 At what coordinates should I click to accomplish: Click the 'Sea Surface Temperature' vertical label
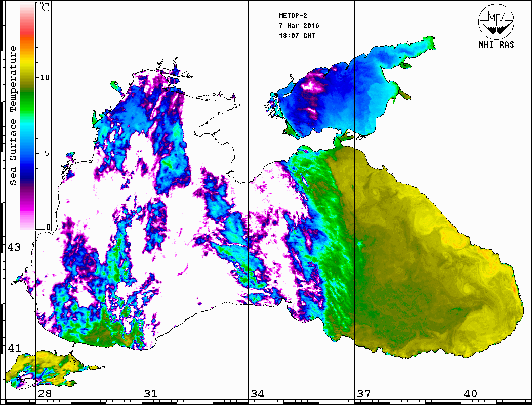[13, 115]
